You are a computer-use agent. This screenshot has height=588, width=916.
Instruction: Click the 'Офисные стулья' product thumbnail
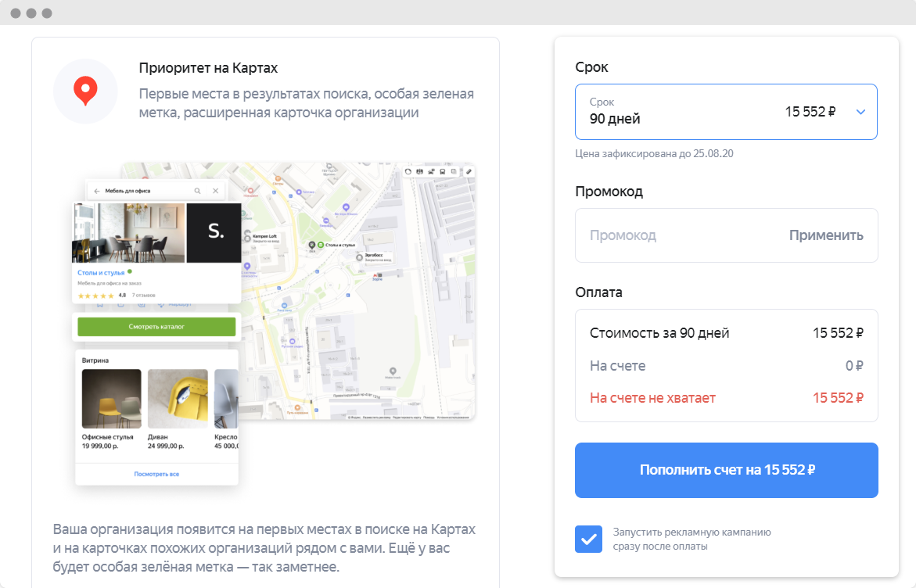[x=112, y=399]
